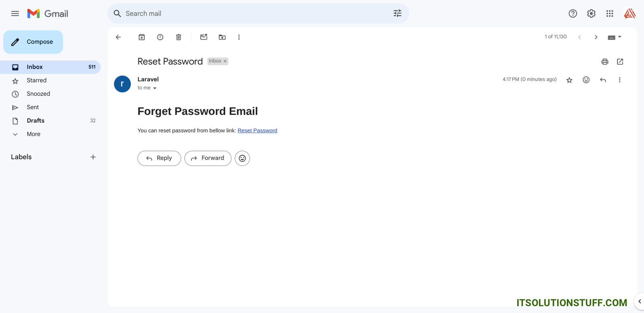Expand the More sidebar section
Screen dimensions: 644x313
tap(33, 134)
